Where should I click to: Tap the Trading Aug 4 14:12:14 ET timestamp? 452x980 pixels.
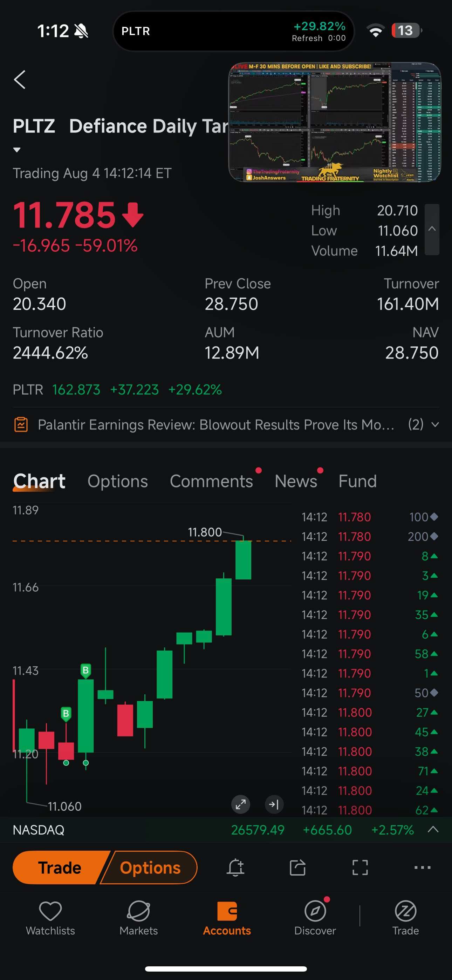point(92,173)
